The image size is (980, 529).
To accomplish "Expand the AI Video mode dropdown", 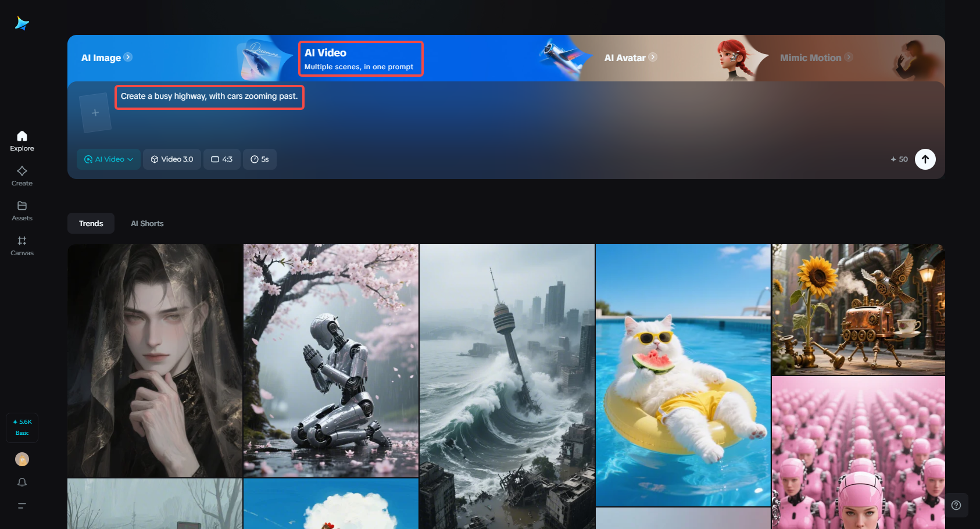I will [x=109, y=159].
